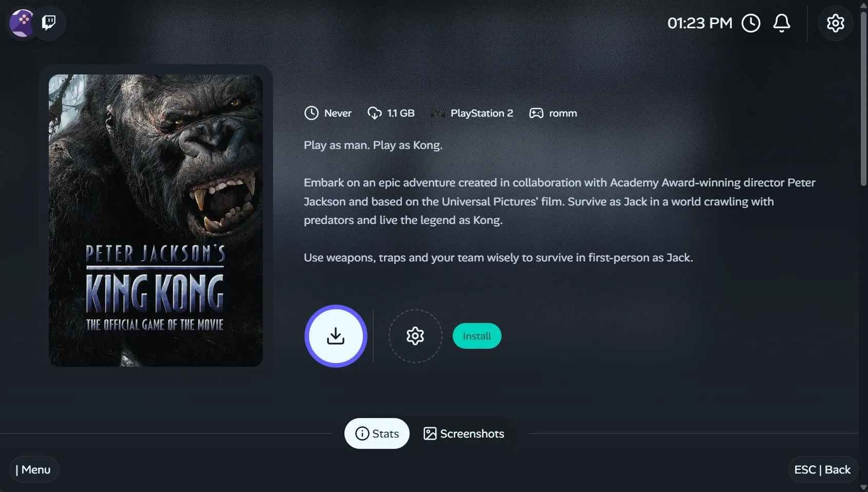Screen dimensions: 868x492
Task: Click the PlayStation 2 platform icon
Action: (437, 113)
